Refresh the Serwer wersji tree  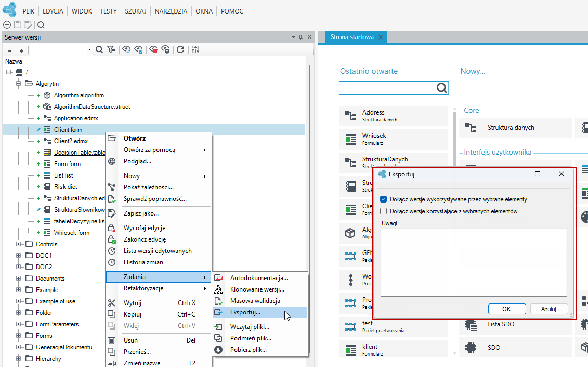pyautogui.click(x=180, y=49)
